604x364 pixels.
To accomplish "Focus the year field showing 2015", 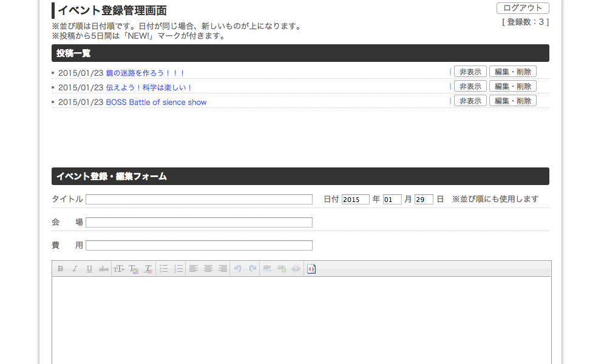I will click(355, 200).
